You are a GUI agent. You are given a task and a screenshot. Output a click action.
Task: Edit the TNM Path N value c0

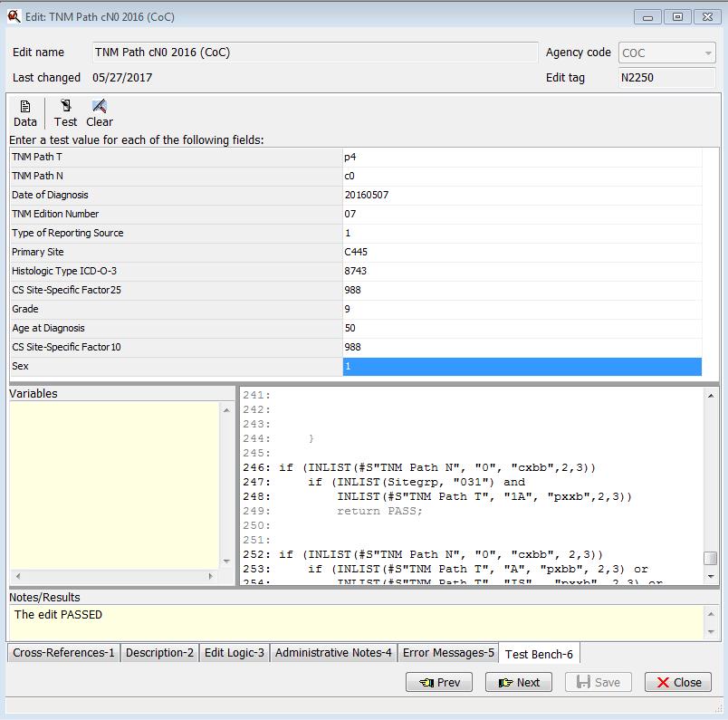522,176
